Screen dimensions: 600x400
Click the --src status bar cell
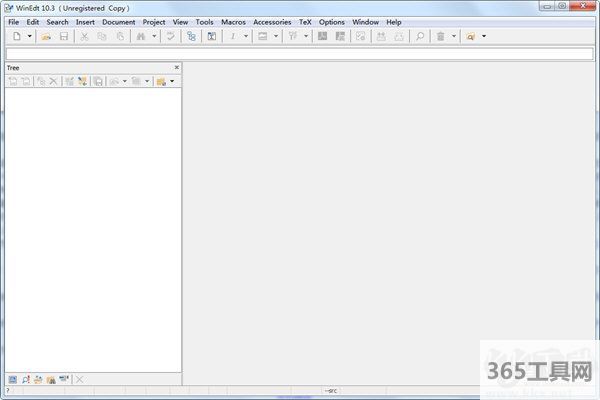(330, 391)
